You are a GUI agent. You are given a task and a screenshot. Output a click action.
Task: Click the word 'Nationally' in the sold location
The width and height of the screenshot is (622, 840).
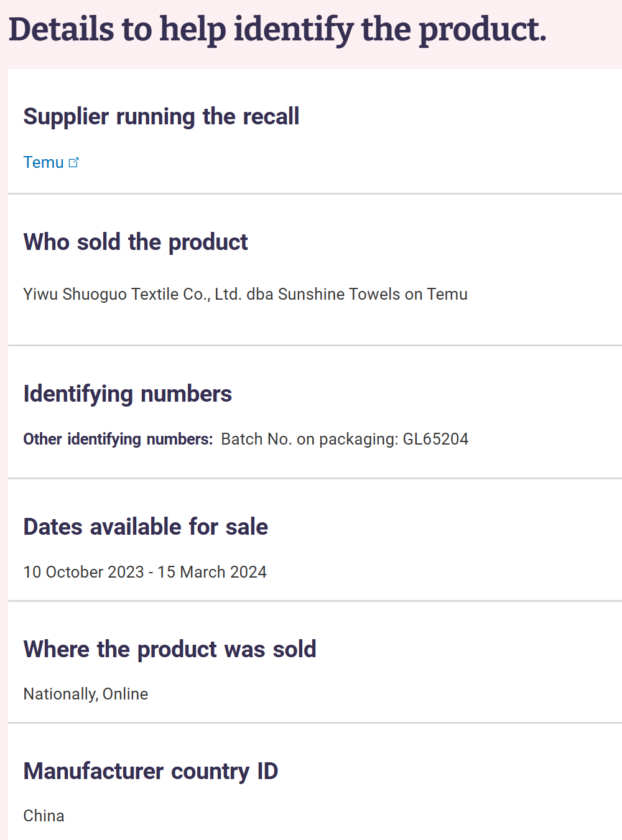[x=60, y=694]
